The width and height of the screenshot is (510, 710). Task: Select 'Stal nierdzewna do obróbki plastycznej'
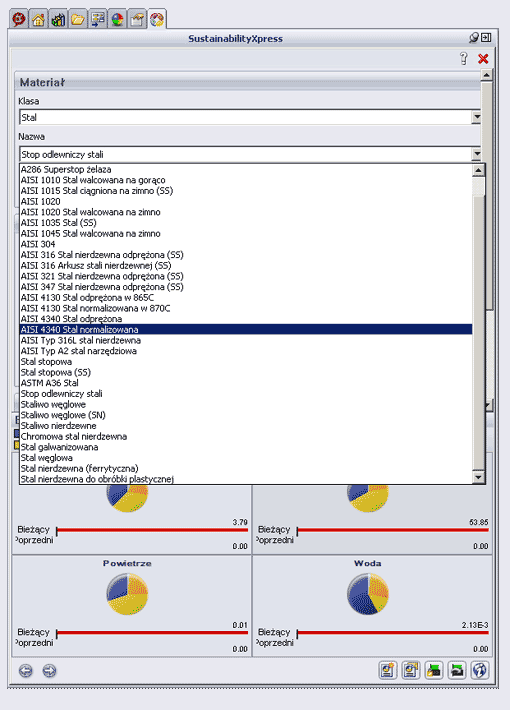(x=246, y=479)
